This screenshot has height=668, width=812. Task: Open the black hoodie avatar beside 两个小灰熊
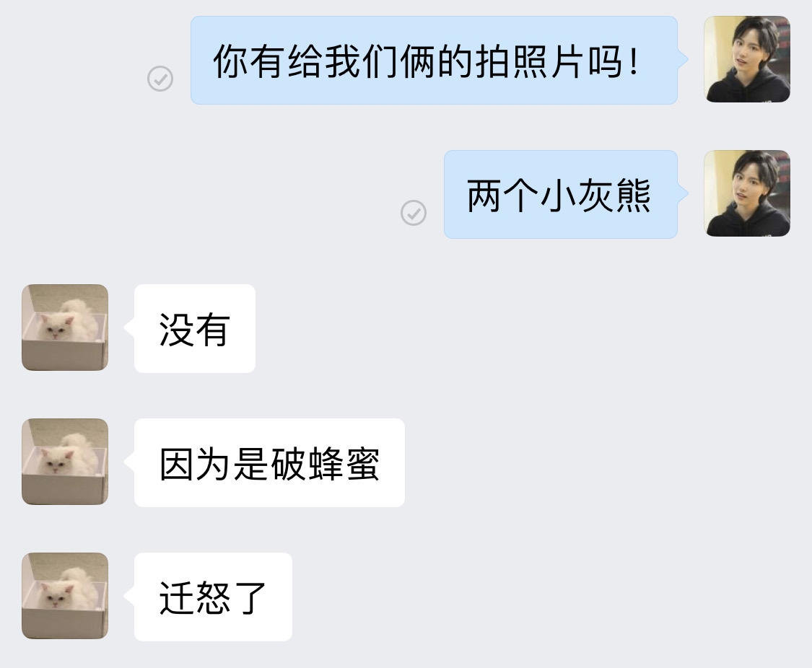click(x=747, y=193)
